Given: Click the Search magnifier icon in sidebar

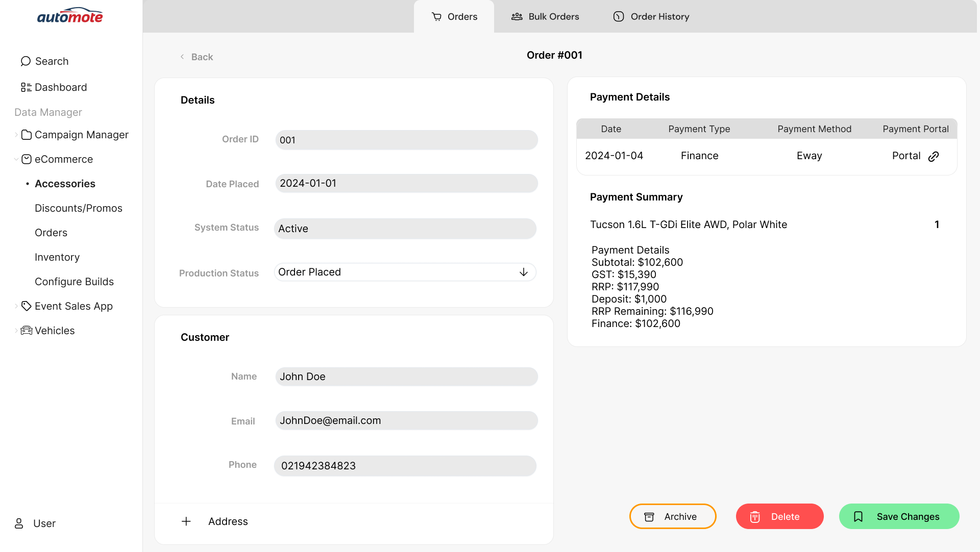Looking at the screenshot, I should tap(26, 61).
